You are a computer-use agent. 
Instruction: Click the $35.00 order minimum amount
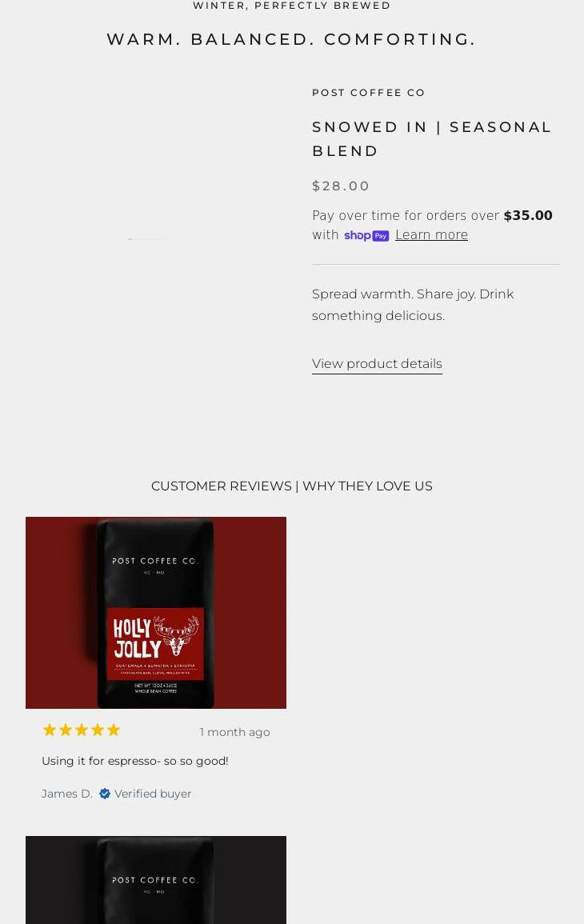[x=528, y=215]
